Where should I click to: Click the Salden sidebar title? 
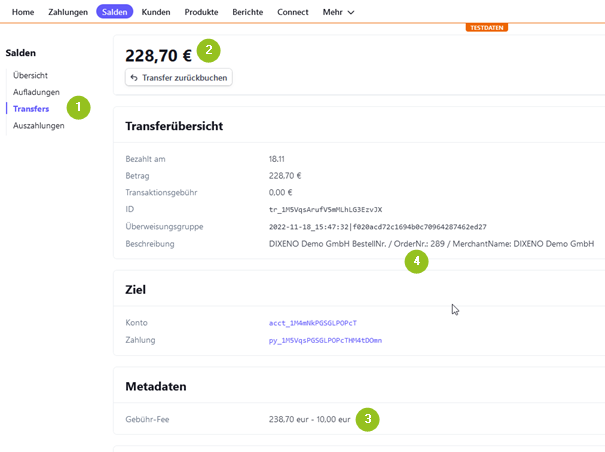(x=20, y=53)
